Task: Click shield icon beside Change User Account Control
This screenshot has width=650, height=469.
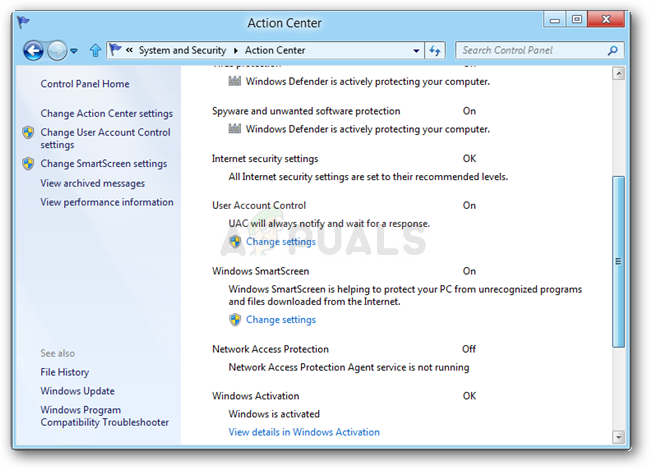Action: 28,133
